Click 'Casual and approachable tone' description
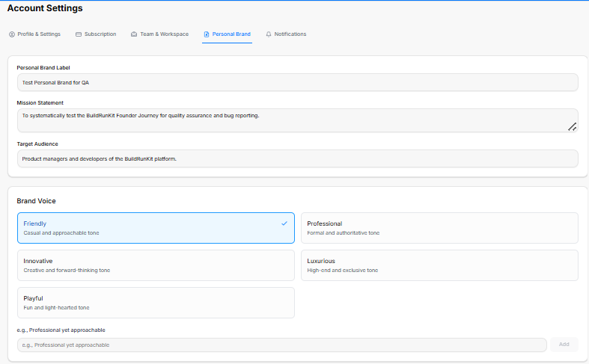 [61, 233]
